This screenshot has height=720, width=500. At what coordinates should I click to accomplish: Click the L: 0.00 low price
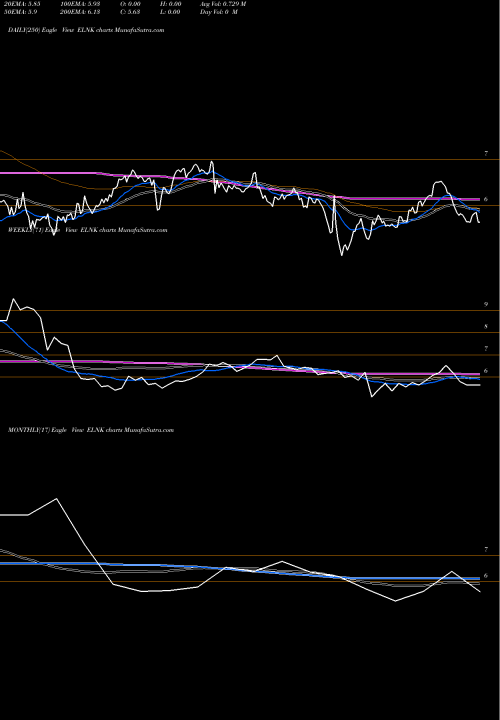171,12
